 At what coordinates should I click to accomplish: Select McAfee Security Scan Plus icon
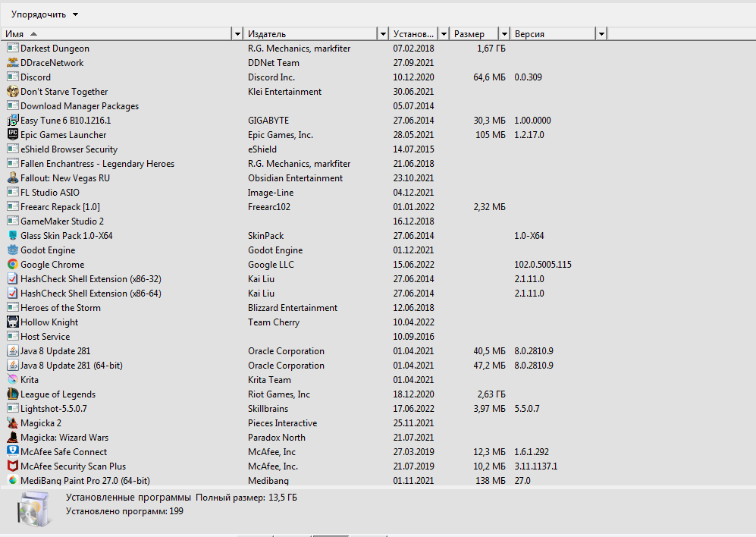[x=13, y=466]
